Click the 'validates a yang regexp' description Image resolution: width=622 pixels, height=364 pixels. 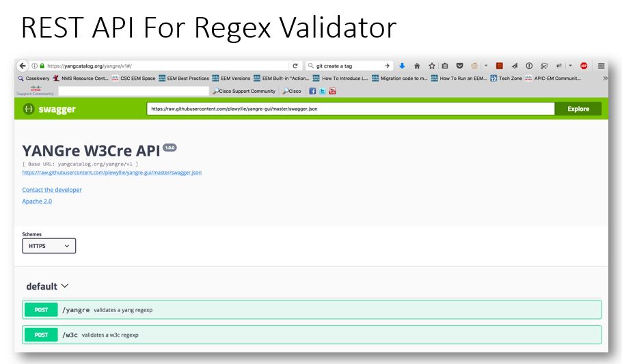click(123, 310)
